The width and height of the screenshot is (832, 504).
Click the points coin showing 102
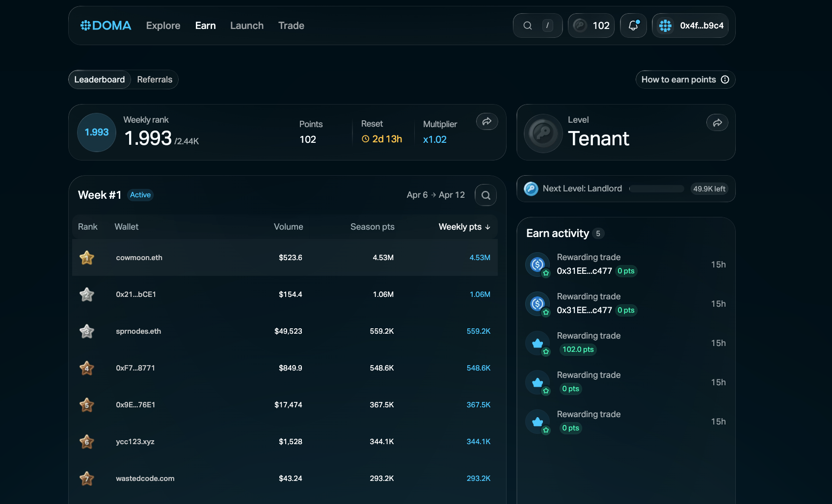coord(591,26)
